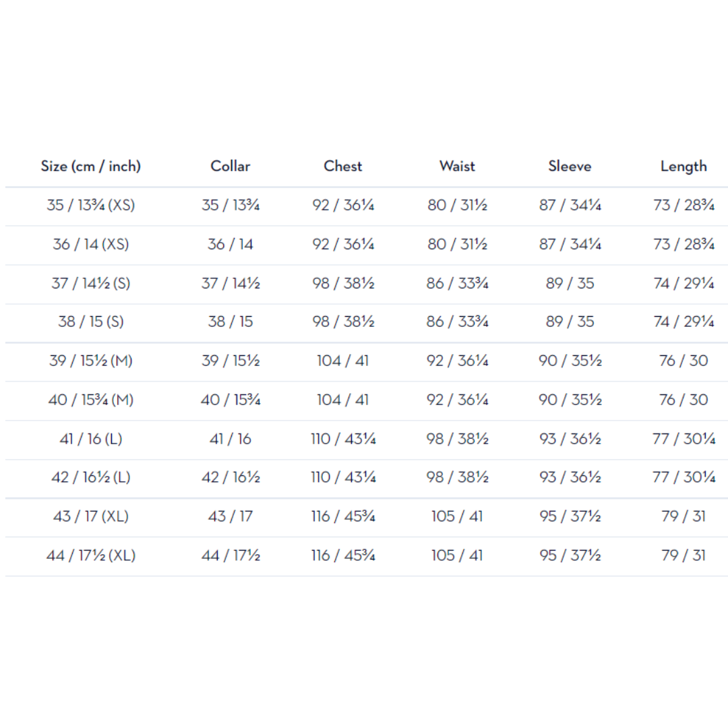This screenshot has width=728, height=728.
Task: Select the Waist column header
Action: pyautogui.click(x=457, y=166)
